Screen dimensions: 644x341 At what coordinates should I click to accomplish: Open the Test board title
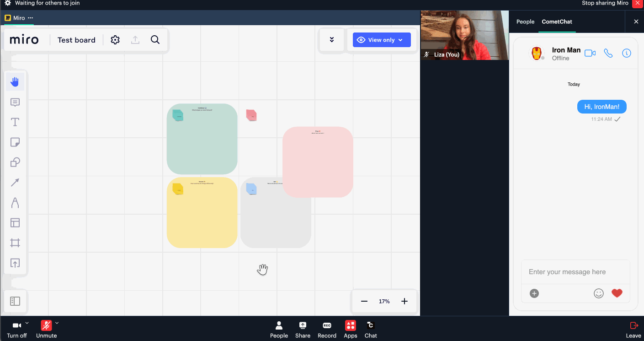(x=76, y=40)
